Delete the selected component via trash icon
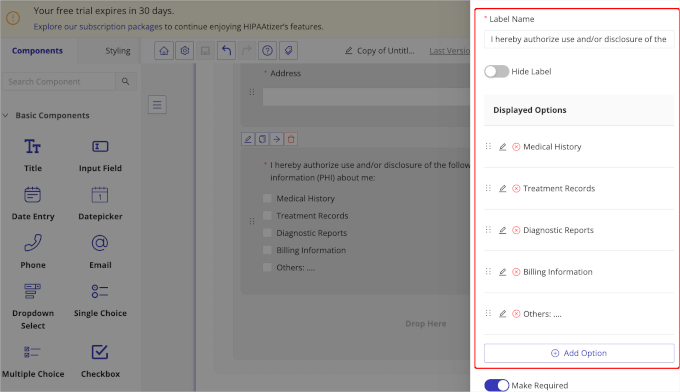Viewport: 680px width, 392px height. [291, 139]
